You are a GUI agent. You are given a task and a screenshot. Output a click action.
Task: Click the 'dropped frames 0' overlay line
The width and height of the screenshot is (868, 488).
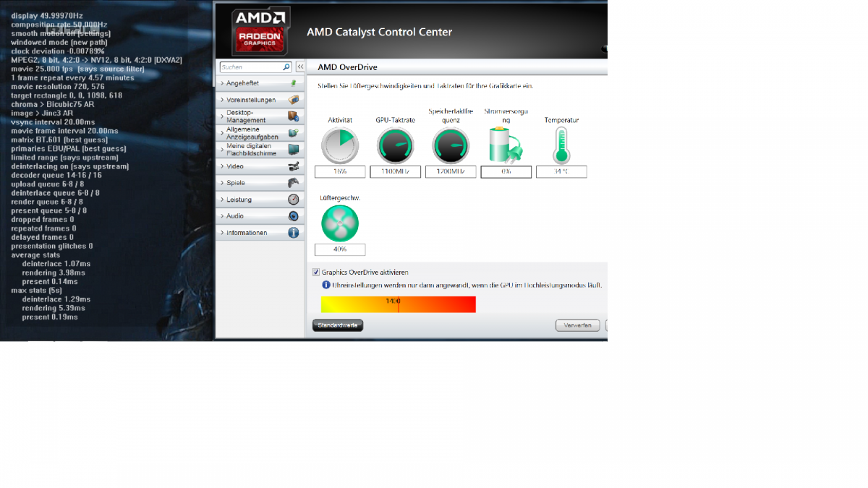click(x=43, y=219)
